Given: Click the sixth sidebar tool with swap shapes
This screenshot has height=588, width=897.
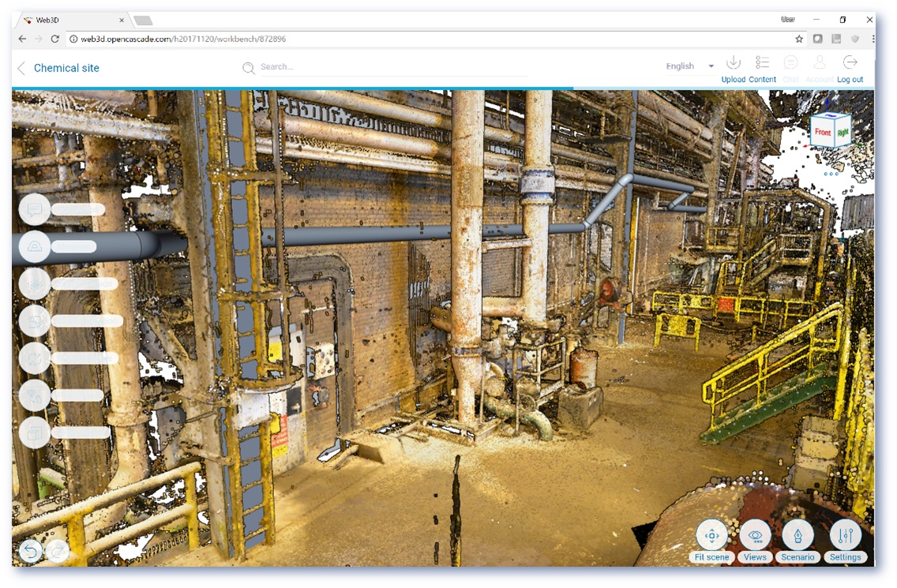Looking at the screenshot, I should (x=35, y=395).
